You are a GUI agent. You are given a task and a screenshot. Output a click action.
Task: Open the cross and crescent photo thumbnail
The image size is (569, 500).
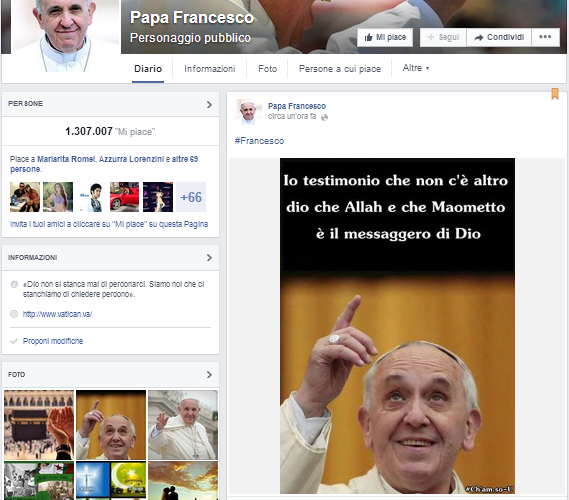click(111, 480)
